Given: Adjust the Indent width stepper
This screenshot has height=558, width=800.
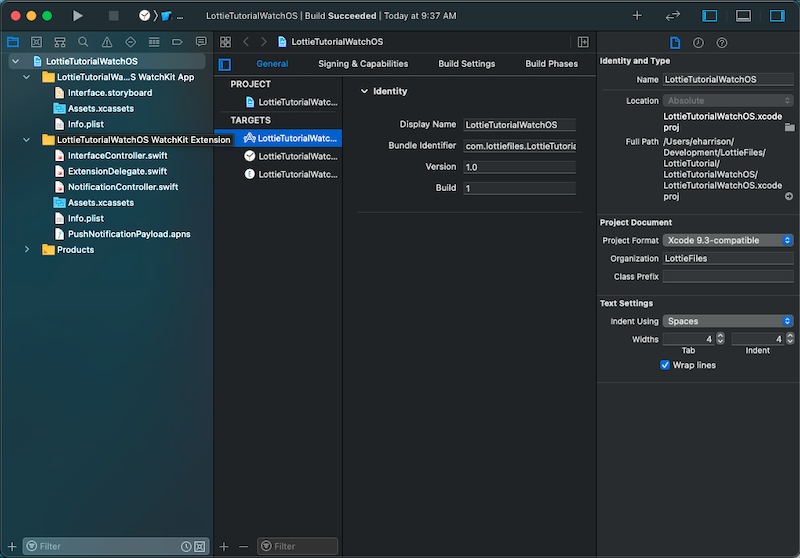Looking at the screenshot, I should tap(790, 339).
